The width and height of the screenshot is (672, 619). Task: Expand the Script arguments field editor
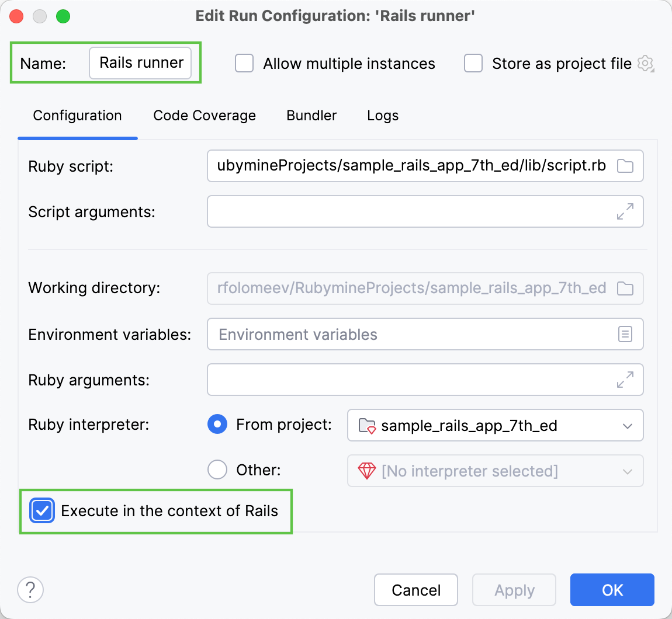tap(625, 211)
